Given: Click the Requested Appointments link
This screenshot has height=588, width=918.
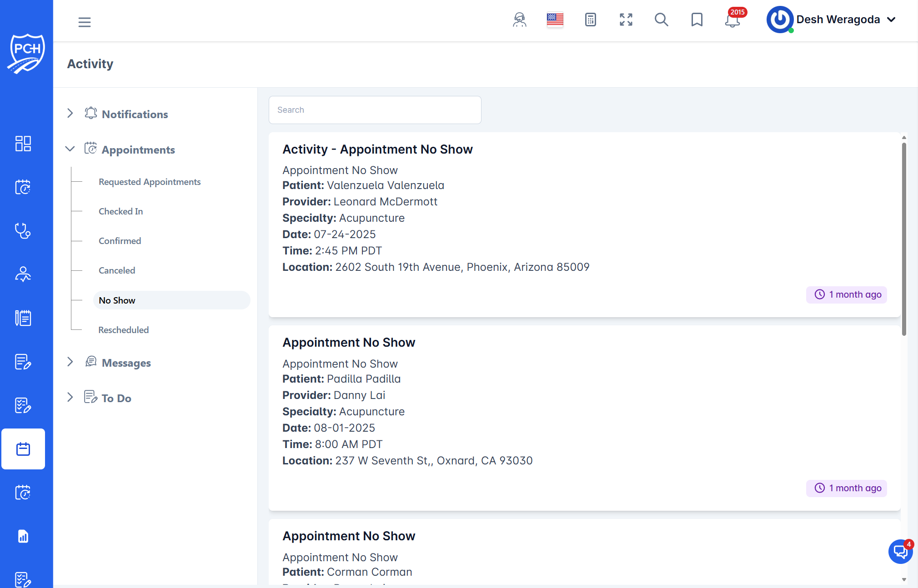Looking at the screenshot, I should [x=149, y=181].
